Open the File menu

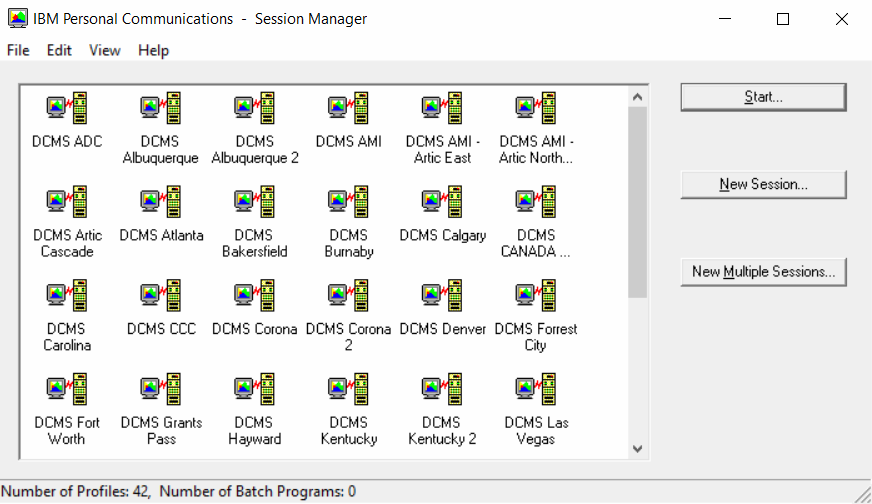tap(18, 50)
